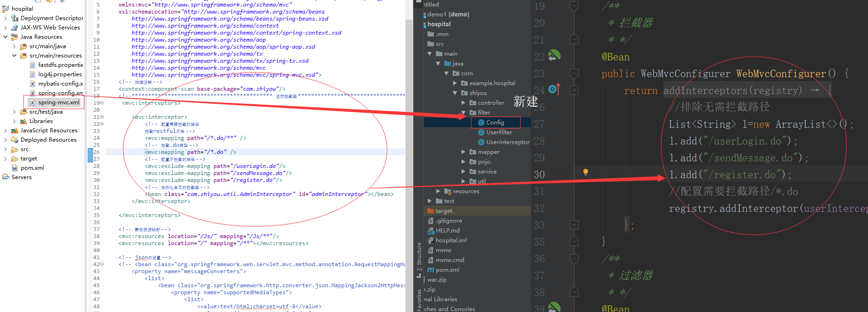Click the UserFilter class icon
Viewport: 868px width, 312px height.
tap(481, 132)
